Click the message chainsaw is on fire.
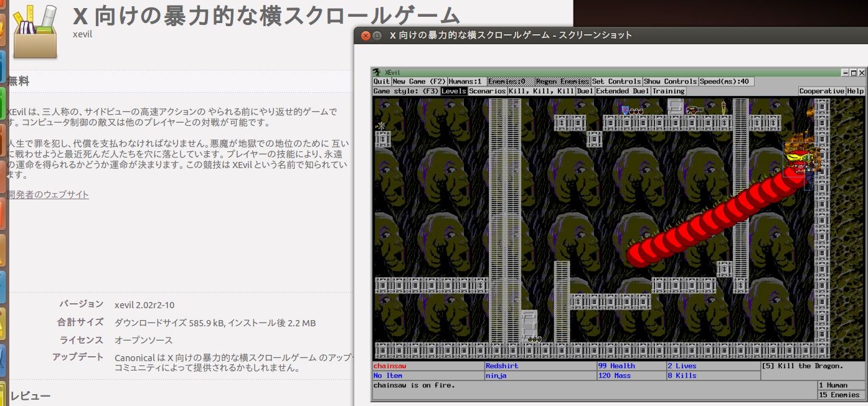Image resolution: width=868 pixels, height=406 pixels. [x=415, y=385]
